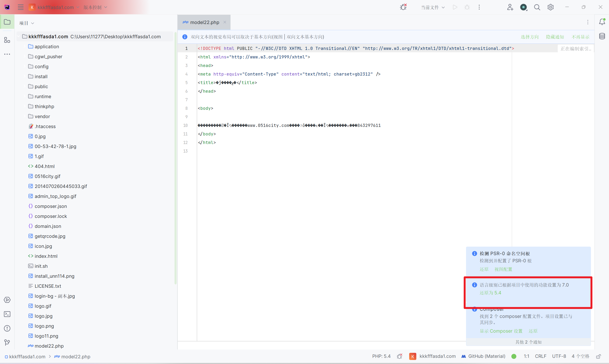The height and width of the screenshot is (364, 609).
Task: Toggle file read-only lock icon
Action: coord(599,356)
